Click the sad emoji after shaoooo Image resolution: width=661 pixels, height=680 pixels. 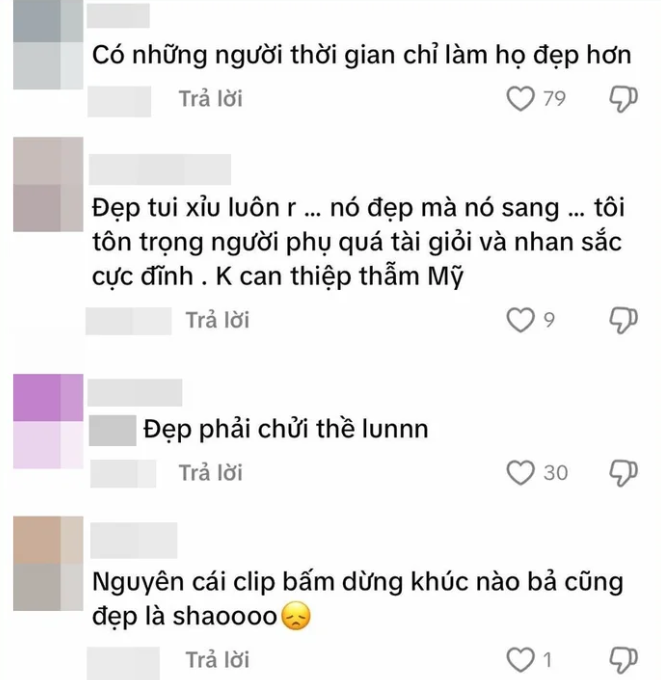pyautogui.click(x=296, y=616)
